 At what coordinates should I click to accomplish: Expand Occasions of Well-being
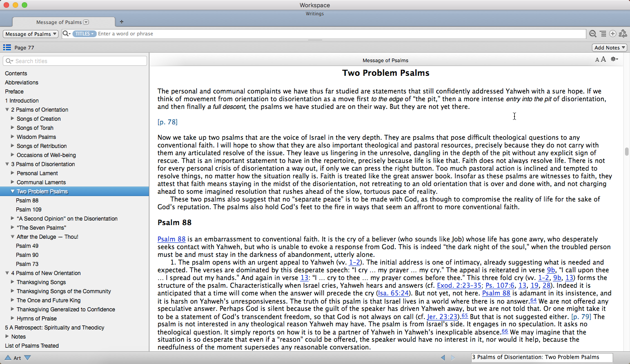pyautogui.click(x=13, y=155)
